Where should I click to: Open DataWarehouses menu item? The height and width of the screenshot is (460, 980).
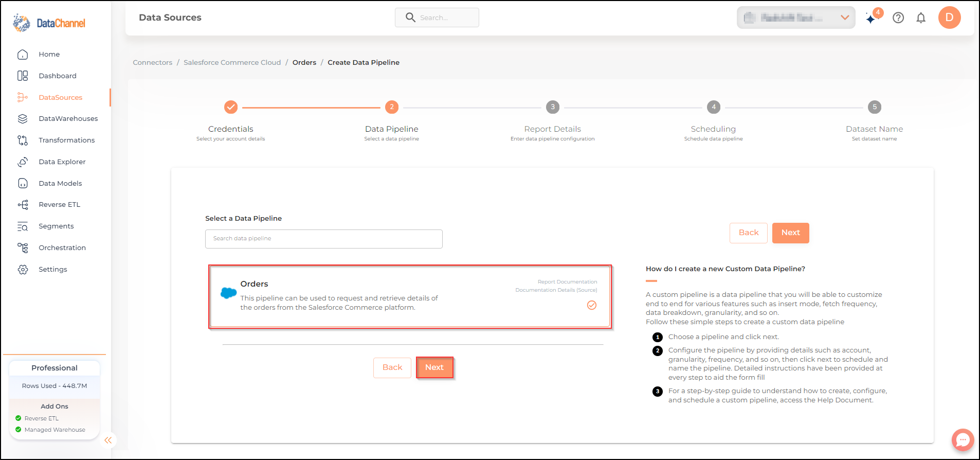tap(68, 119)
